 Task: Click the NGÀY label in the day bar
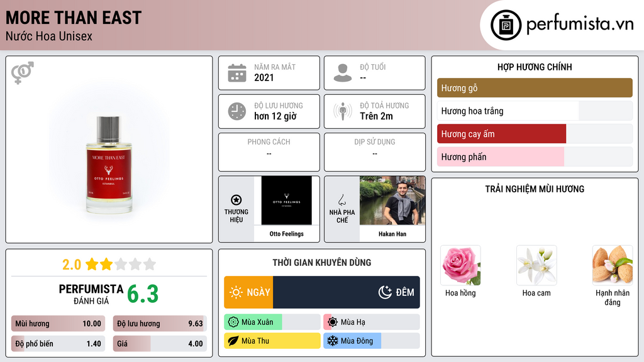coord(258,292)
